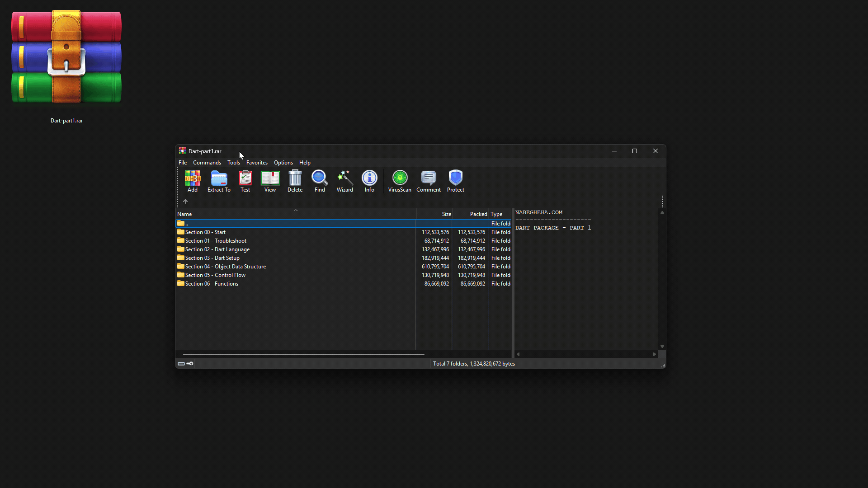The height and width of the screenshot is (488, 868).
Task: Click the DART PACKAGE - PART 1 comment text
Action: [553, 228]
